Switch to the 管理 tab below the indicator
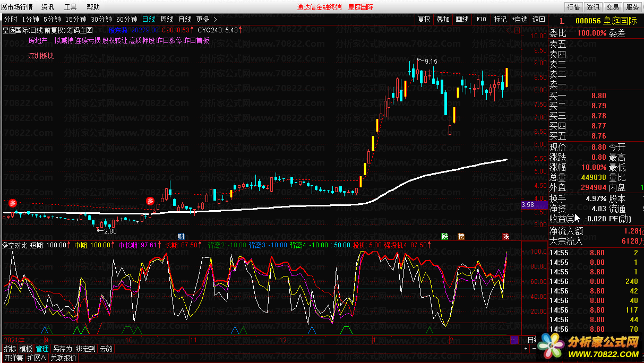Image resolution: width=644 pixels, height=363 pixels. tap(42, 349)
